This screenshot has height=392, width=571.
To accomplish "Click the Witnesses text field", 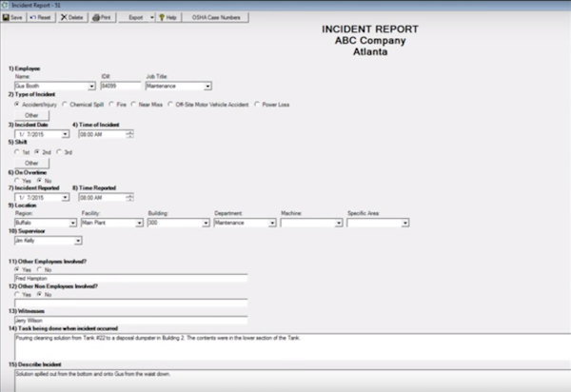I will pos(131,321).
